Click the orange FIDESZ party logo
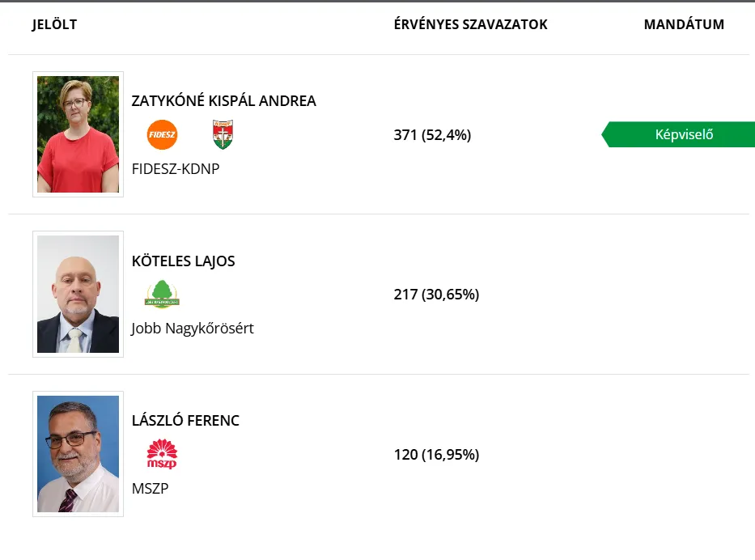Screen dimensions: 755x560 pos(162,134)
